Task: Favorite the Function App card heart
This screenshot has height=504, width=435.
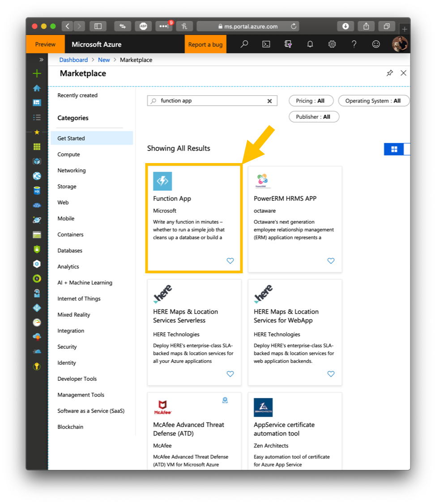Action: pos(230,261)
